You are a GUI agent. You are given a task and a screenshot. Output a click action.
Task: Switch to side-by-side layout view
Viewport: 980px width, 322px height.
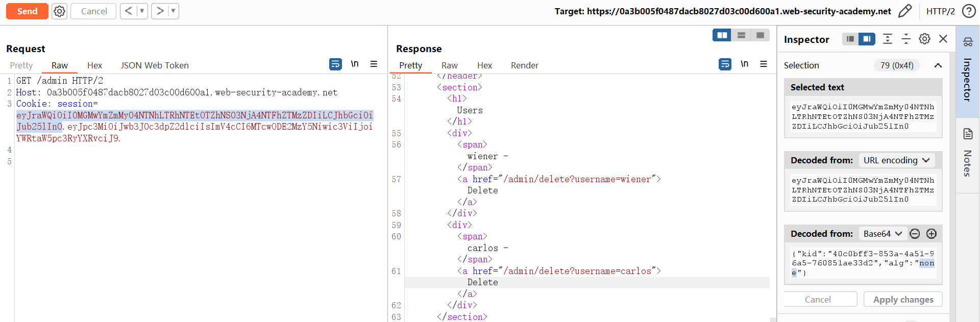(722, 35)
